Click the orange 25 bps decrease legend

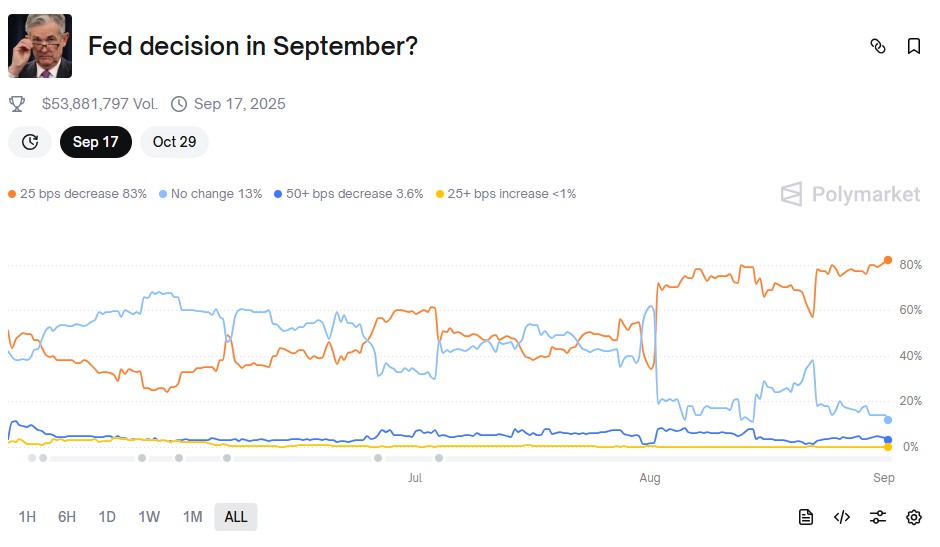click(78, 194)
